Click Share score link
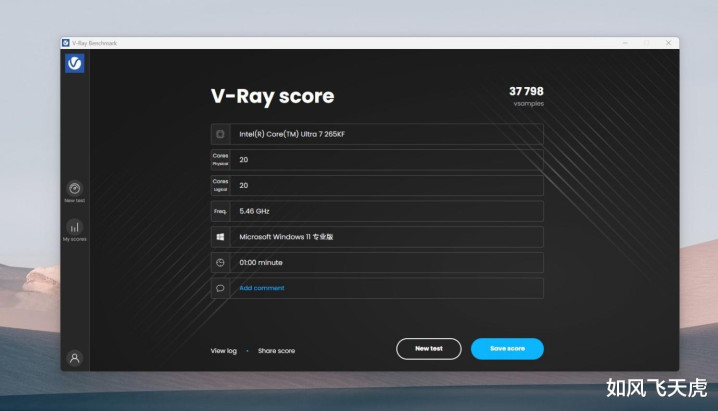The image size is (718, 411). pyautogui.click(x=277, y=351)
